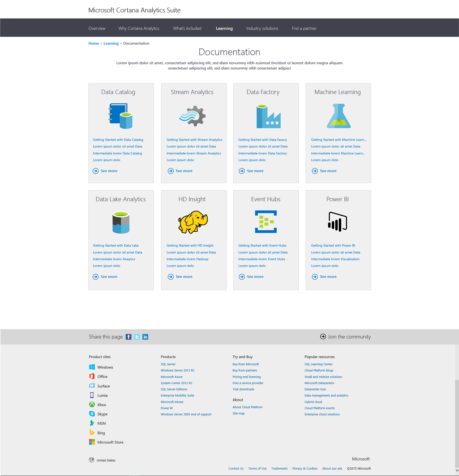Open the Site map footer link
This screenshot has height=476, width=459.
click(239, 413)
